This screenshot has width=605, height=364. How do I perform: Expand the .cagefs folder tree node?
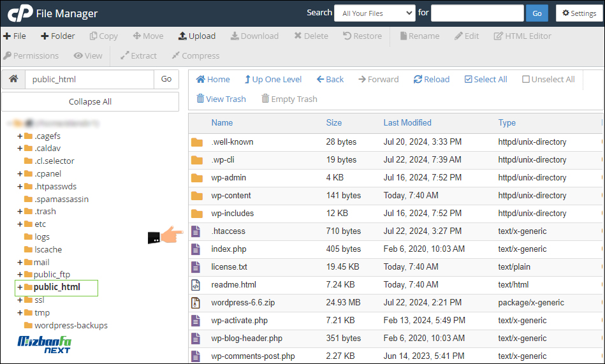pyautogui.click(x=20, y=136)
